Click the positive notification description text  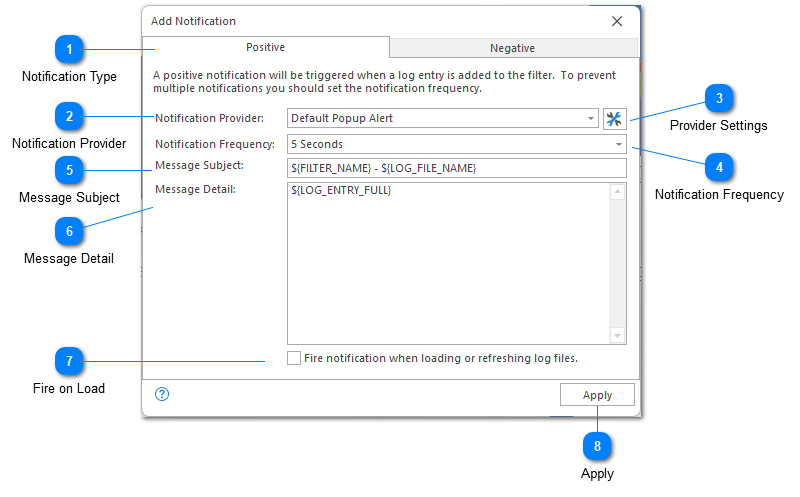tap(384, 82)
